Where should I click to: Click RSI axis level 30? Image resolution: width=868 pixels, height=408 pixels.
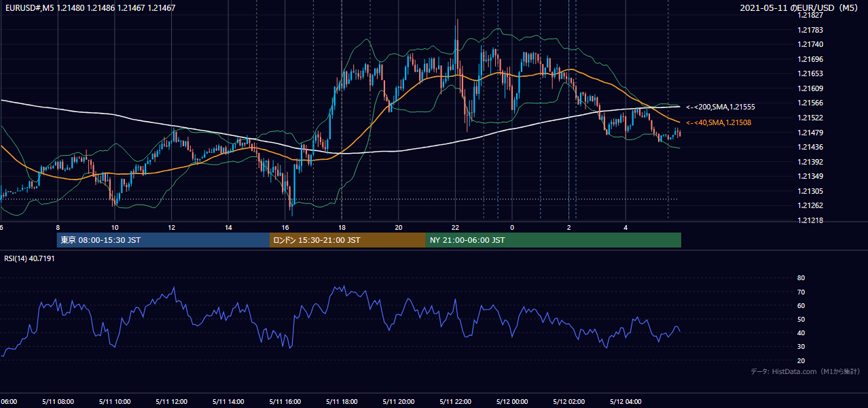801,347
